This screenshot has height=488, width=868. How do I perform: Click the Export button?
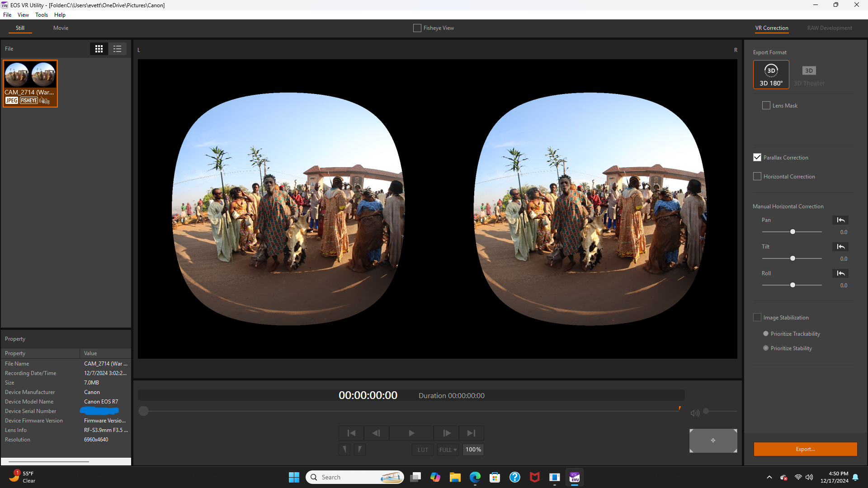[x=805, y=449]
